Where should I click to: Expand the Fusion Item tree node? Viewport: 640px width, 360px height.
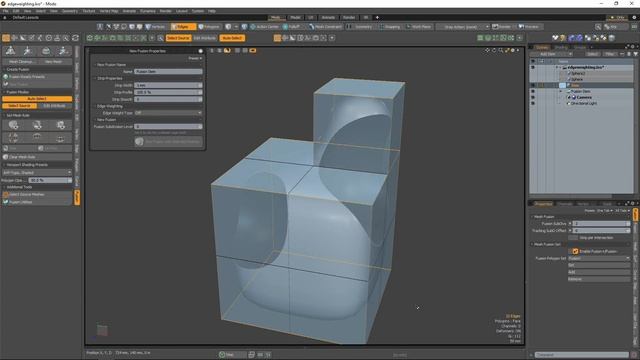point(561,91)
